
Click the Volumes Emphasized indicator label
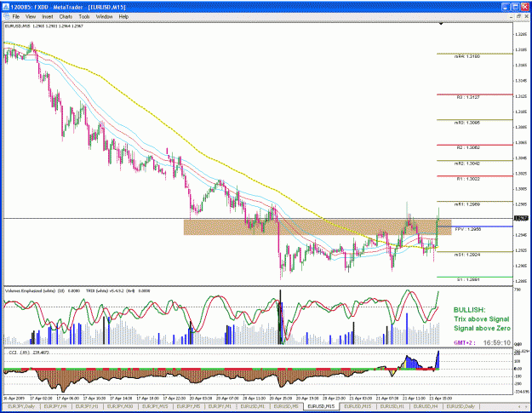[x=42, y=291]
